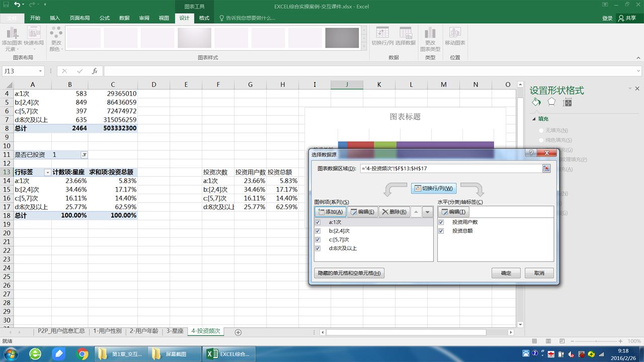Click Switch Row/Column (切换行/列) in dialog
This screenshot has height=362, width=644.
tap(434, 189)
